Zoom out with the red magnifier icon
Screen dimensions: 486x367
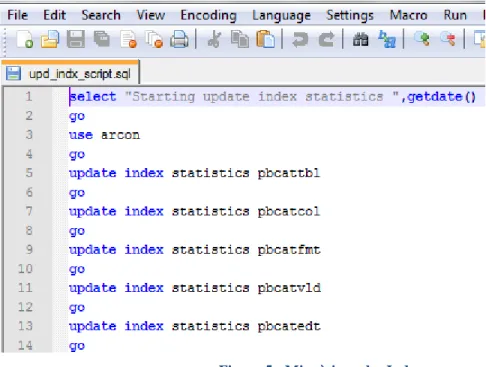448,39
